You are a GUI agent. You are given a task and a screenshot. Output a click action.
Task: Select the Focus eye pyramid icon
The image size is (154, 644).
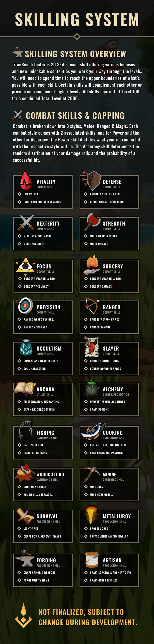click(x=25, y=266)
